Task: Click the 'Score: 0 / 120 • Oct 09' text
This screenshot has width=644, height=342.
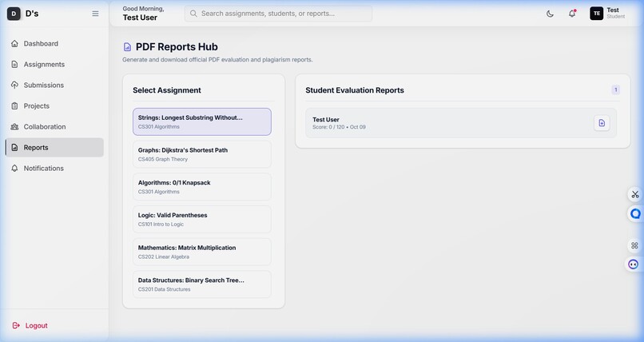Action: [339, 127]
